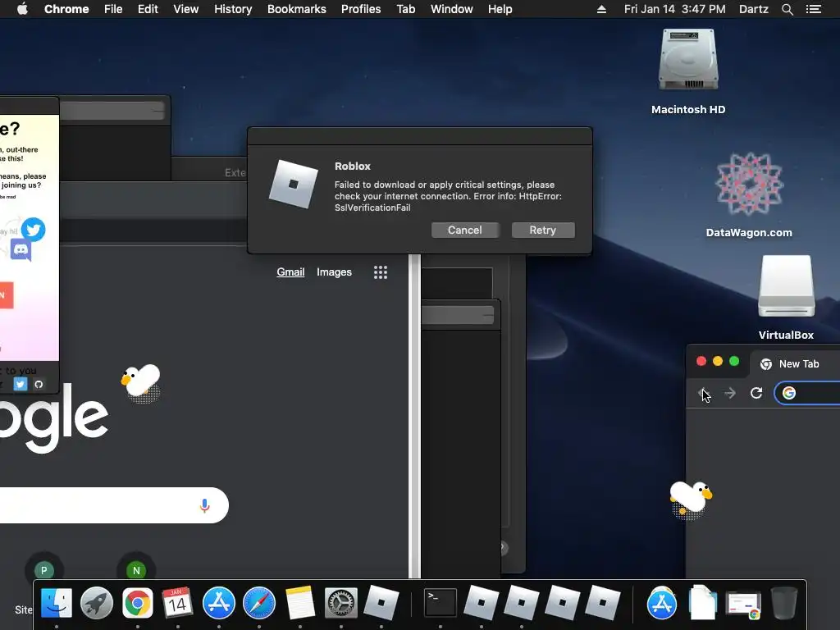Focus address bar in New Tab window
Screen dimensions: 840x630
[808, 393]
